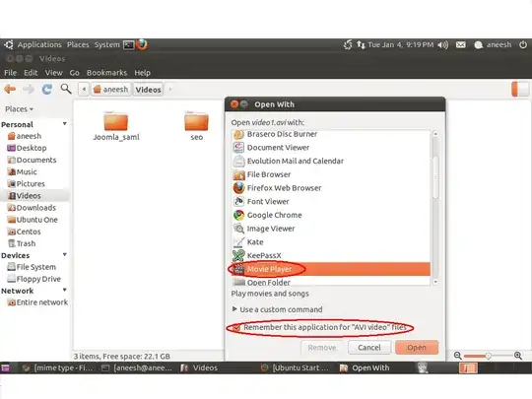Open Ubuntu One in the sidebar
532x399 pixels.
(x=33, y=220)
